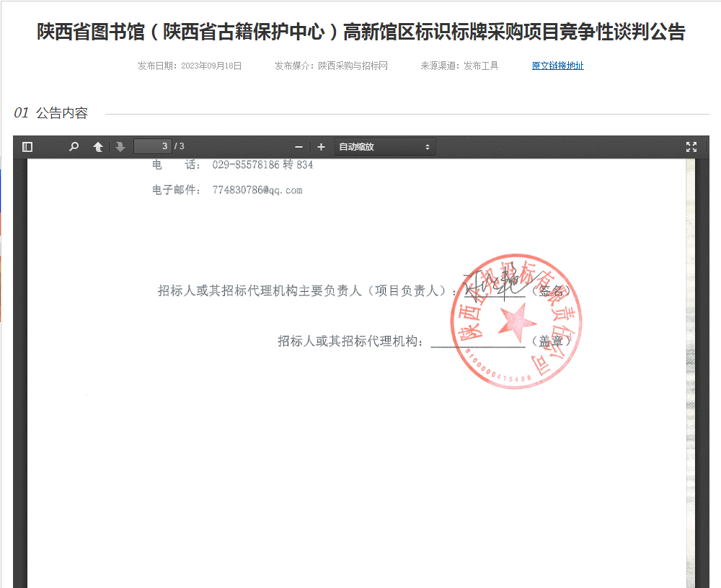721x588 pixels.
Task: Click the next page arrow
Action: tap(120, 147)
